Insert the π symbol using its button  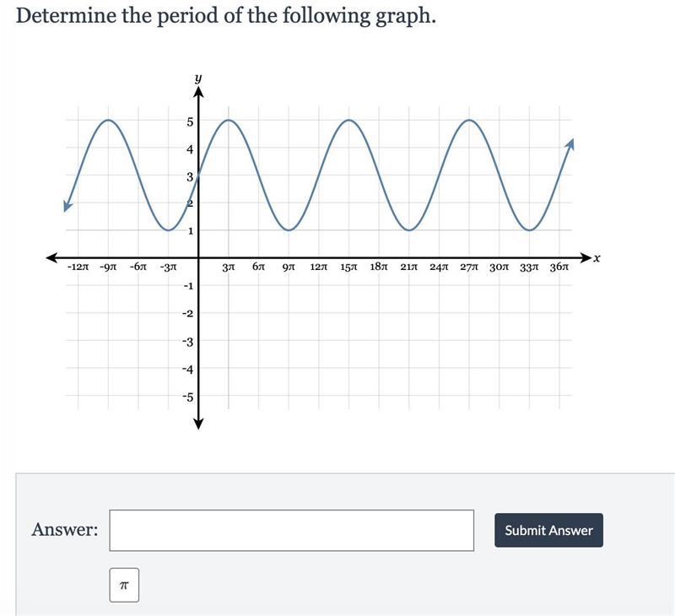[x=124, y=585]
